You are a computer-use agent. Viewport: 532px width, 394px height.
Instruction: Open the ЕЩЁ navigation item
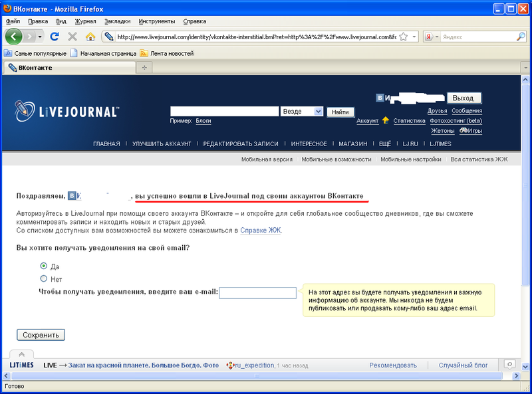click(385, 144)
